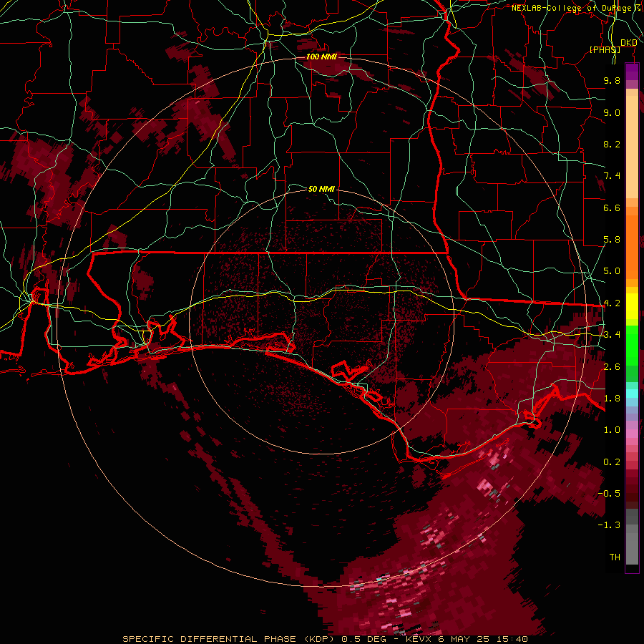Click the -0.5 scale value
This screenshot has height=644, width=644.
pos(609,494)
